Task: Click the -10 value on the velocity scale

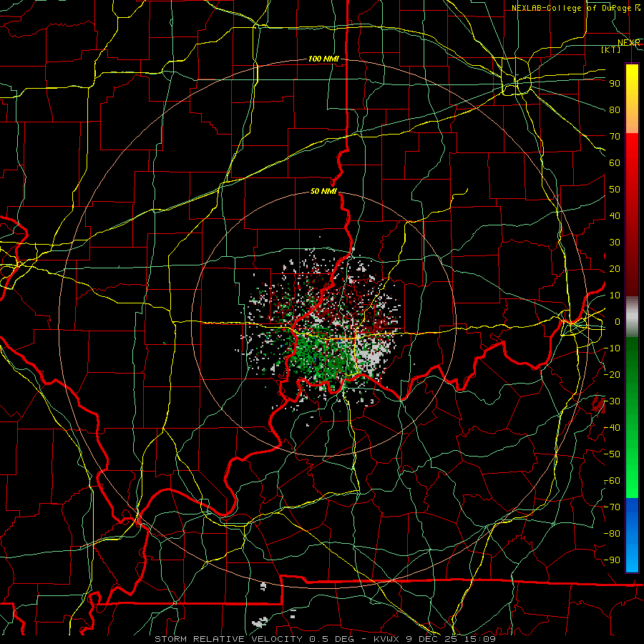Action: pos(612,348)
